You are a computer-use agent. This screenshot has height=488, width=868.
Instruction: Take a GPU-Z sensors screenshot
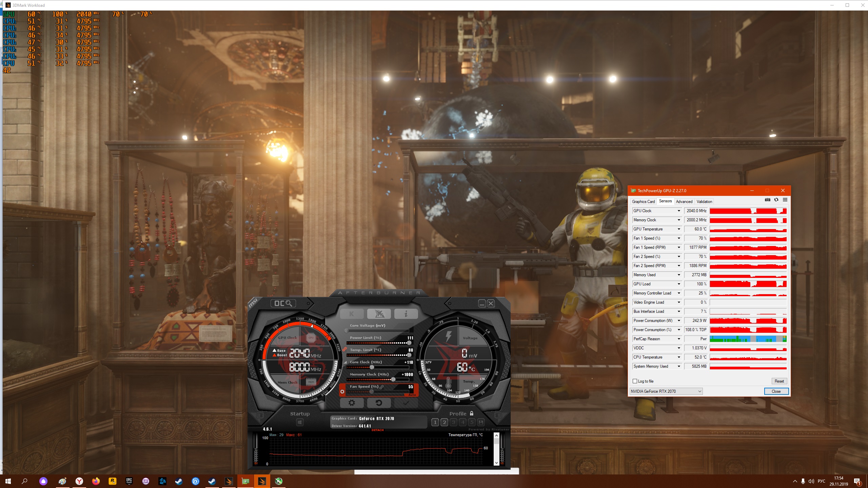(x=767, y=200)
